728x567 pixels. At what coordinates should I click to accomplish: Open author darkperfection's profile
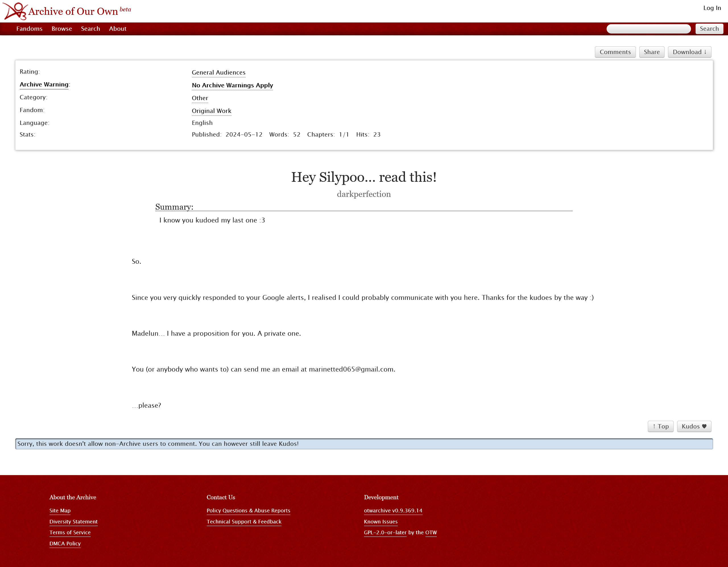(x=364, y=194)
